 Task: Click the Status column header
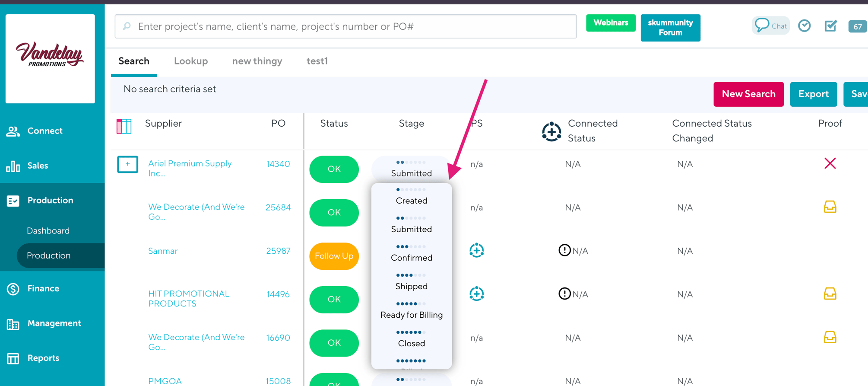point(334,124)
